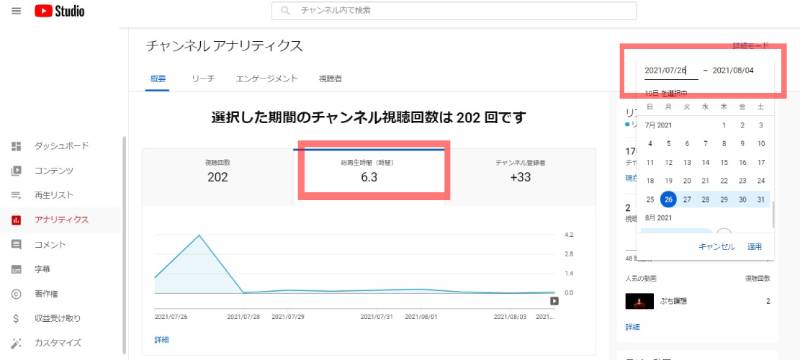Click the YouTube Studio logo

59,11
